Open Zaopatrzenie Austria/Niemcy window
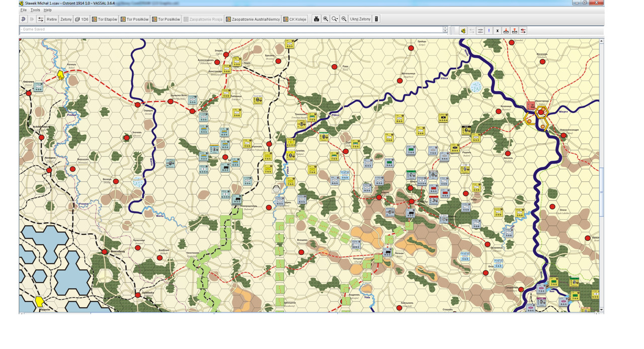This screenshot has width=644, height=349. point(253,19)
